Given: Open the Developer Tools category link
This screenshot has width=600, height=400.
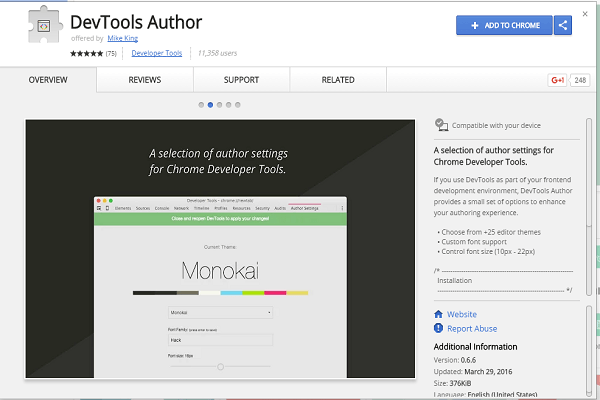Looking at the screenshot, I should coord(157,53).
